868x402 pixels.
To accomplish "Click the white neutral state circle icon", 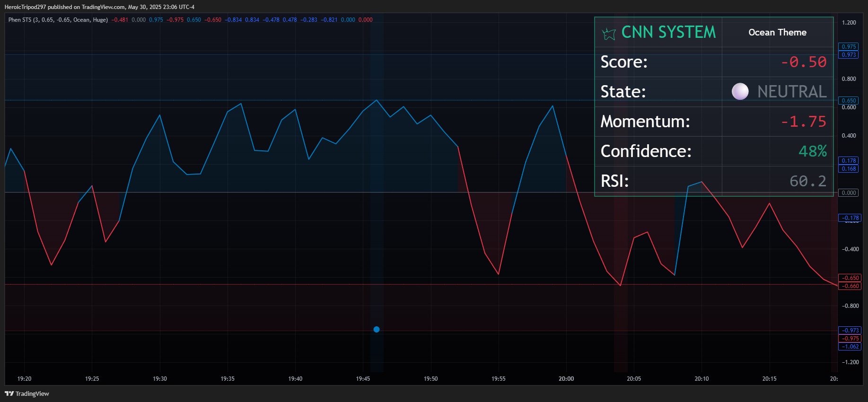I will click(x=740, y=91).
